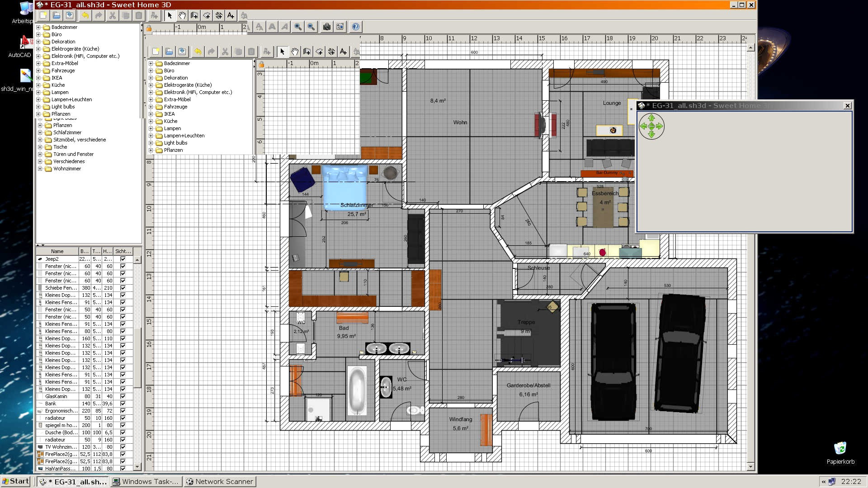Toggle visibility checkbox for TV Wohnzim... row
The height and width of the screenshot is (488, 868).
click(123, 447)
